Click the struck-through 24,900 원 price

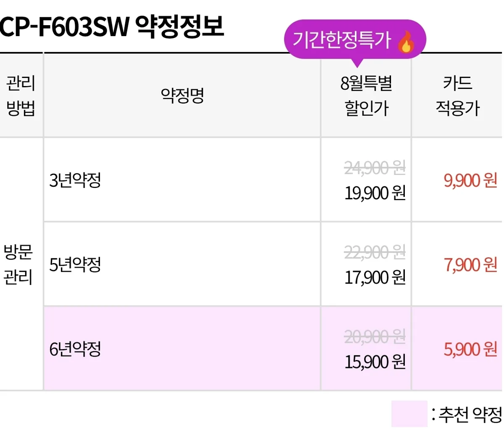[375, 168]
